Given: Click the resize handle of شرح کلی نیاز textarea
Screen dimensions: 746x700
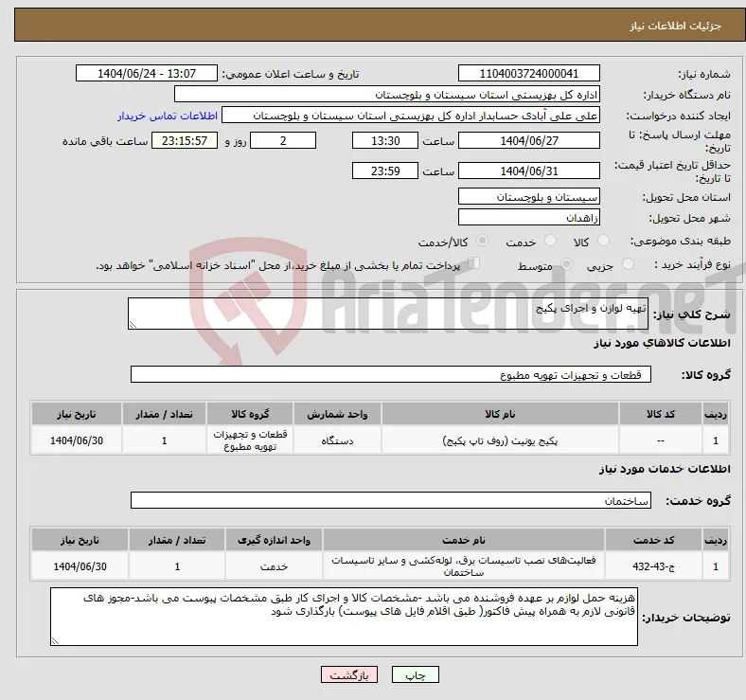Looking at the screenshot, I should 133,325.
